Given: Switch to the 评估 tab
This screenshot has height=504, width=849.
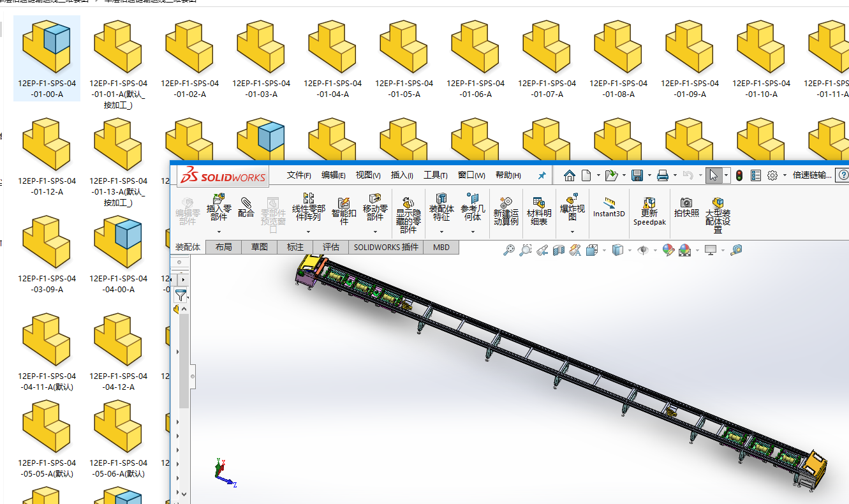Looking at the screenshot, I should [331, 247].
